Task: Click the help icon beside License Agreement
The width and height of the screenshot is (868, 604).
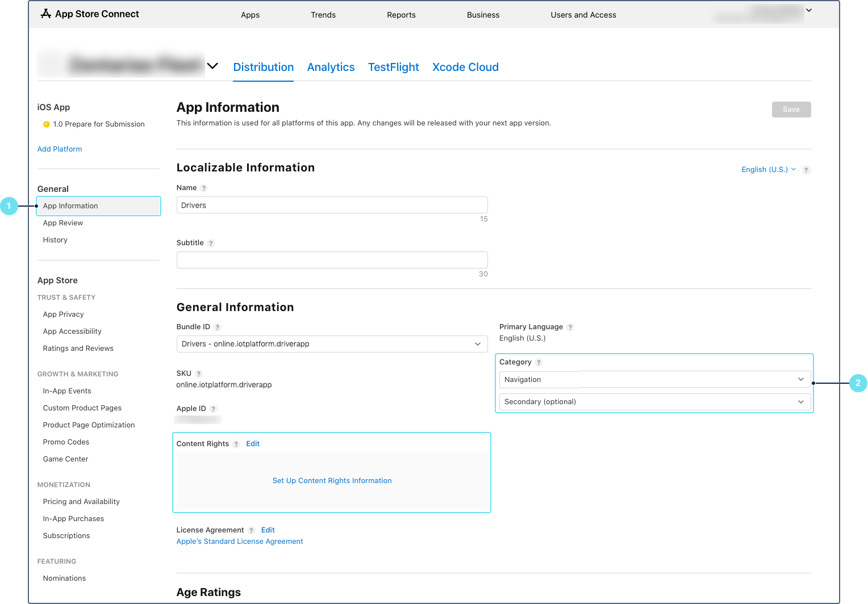Action: pos(251,531)
